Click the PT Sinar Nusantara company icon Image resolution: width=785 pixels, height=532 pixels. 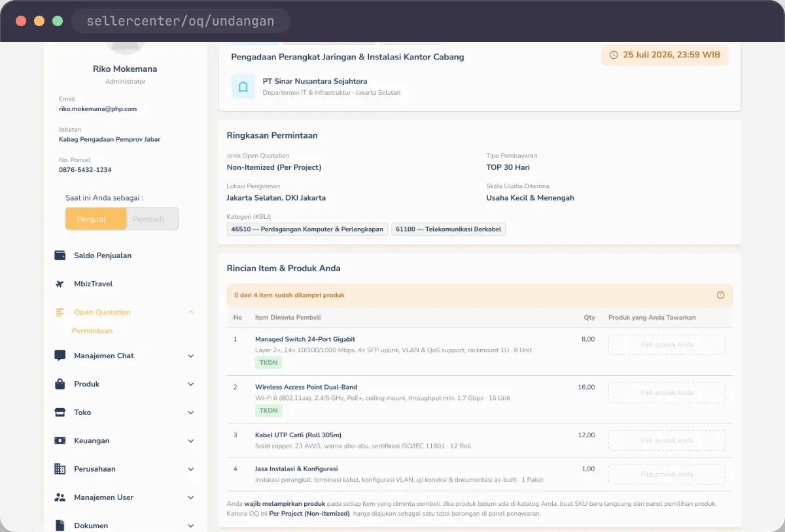pos(243,86)
